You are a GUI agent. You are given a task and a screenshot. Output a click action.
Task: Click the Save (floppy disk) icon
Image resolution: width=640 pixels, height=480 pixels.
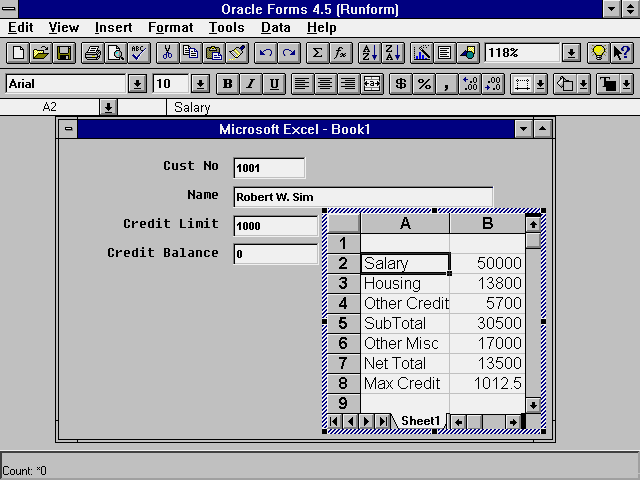[63, 53]
